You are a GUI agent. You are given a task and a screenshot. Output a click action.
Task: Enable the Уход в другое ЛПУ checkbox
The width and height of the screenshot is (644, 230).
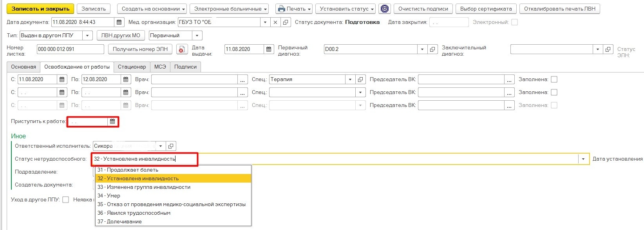(66, 200)
